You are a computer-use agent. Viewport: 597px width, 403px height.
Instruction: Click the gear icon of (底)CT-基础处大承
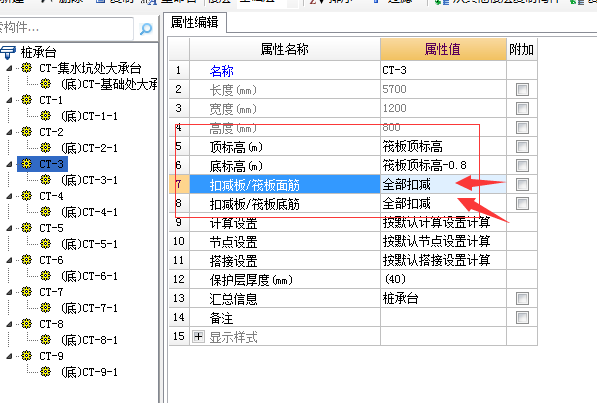click(45, 83)
